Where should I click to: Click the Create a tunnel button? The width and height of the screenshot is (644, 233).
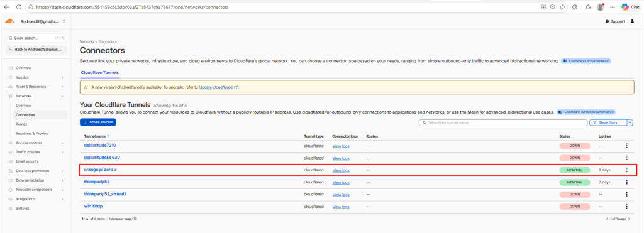click(x=98, y=122)
